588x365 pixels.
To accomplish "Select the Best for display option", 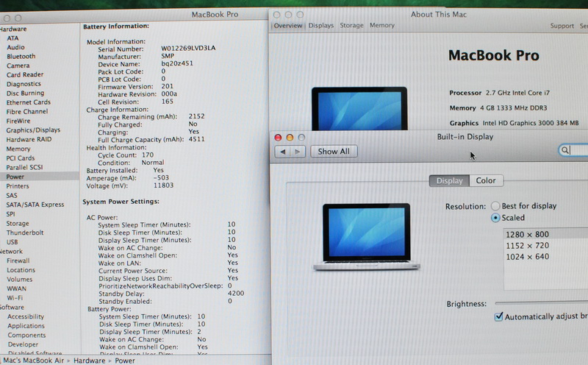I will (495, 206).
